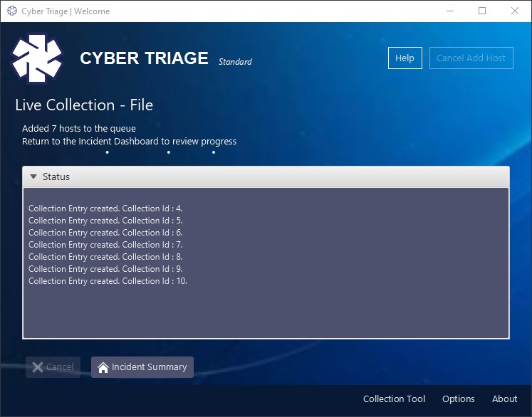The height and width of the screenshot is (417, 532).
Task: Click the 'Live Collection - File' heading
Action: [84, 105]
